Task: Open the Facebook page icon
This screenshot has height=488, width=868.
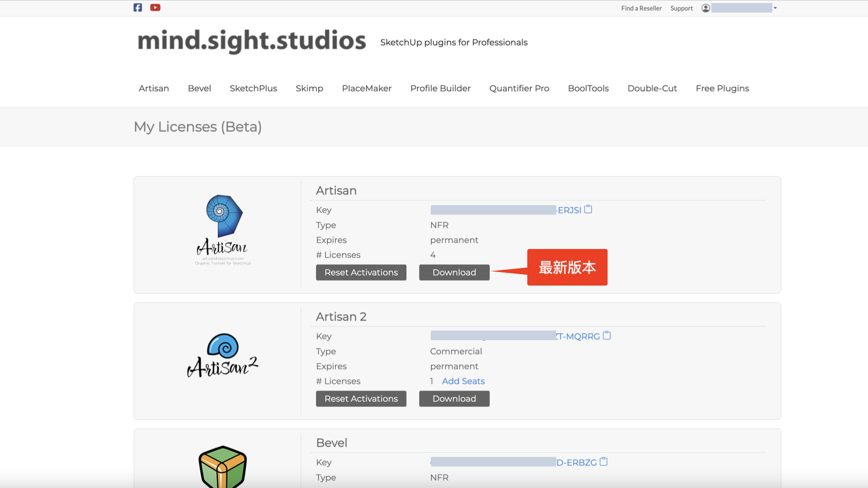Action: (x=138, y=8)
